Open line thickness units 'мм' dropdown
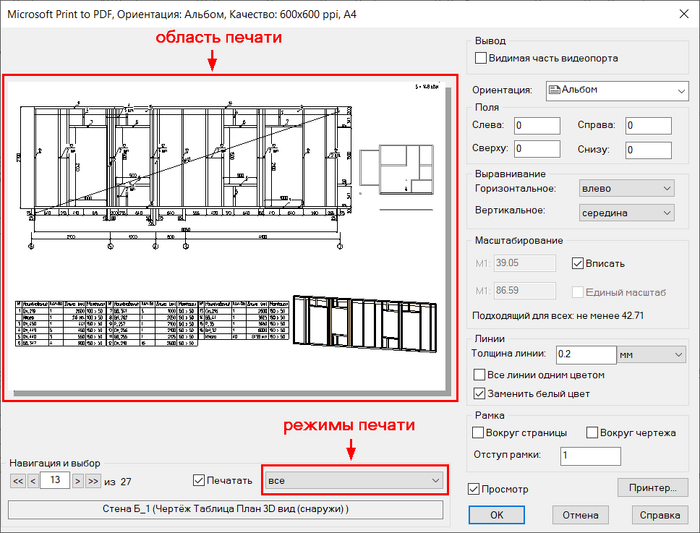This screenshot has height=533, width=700. [x=652, y=355]
